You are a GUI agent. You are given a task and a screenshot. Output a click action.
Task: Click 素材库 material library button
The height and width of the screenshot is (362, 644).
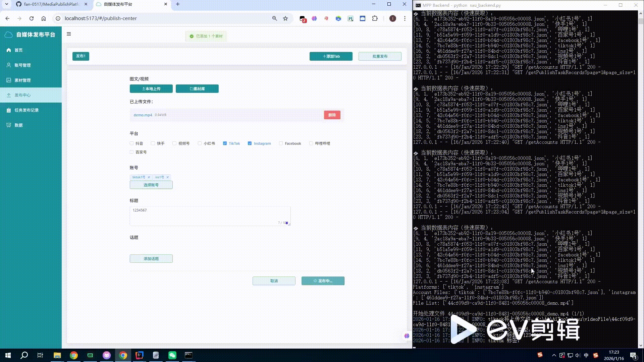coord(197,89)
